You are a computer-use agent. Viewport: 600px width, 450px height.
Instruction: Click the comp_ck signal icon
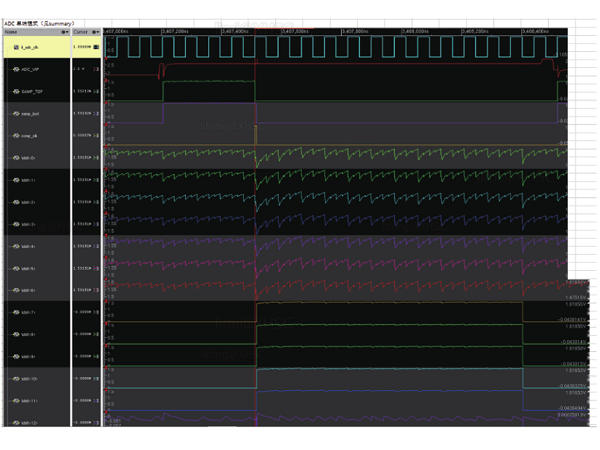[16, 136]
